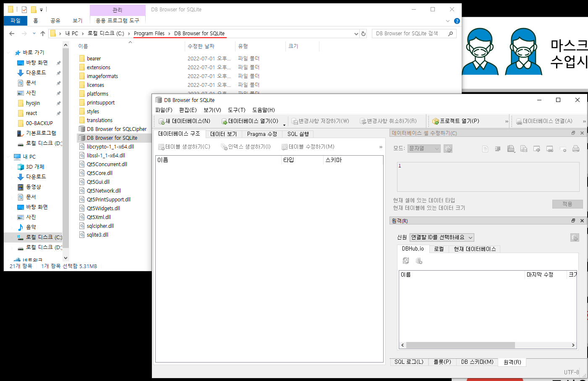Open the DB 스키마(M) bottom tab
The image size is (588, 381).
tap(477, 362)
